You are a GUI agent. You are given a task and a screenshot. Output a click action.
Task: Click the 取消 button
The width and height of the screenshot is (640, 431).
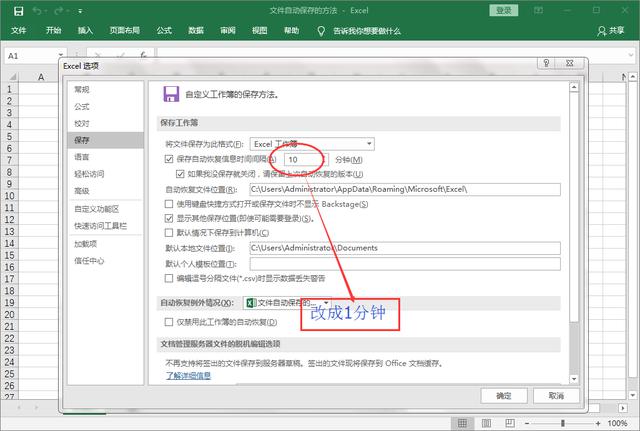[x=556, y=395]
